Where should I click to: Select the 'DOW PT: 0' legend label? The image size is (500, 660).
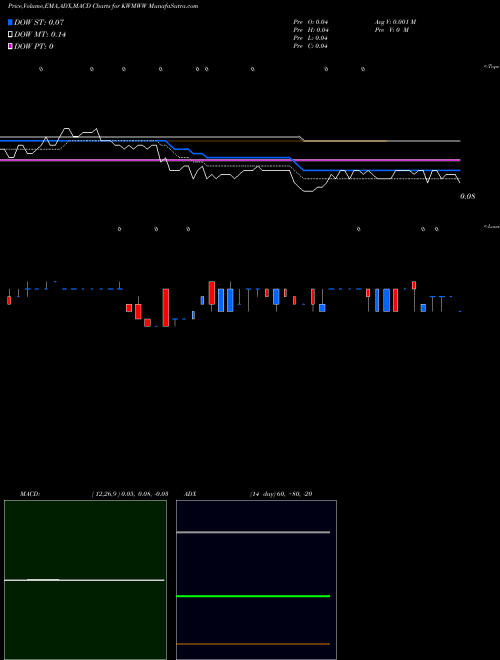(33, 47)
